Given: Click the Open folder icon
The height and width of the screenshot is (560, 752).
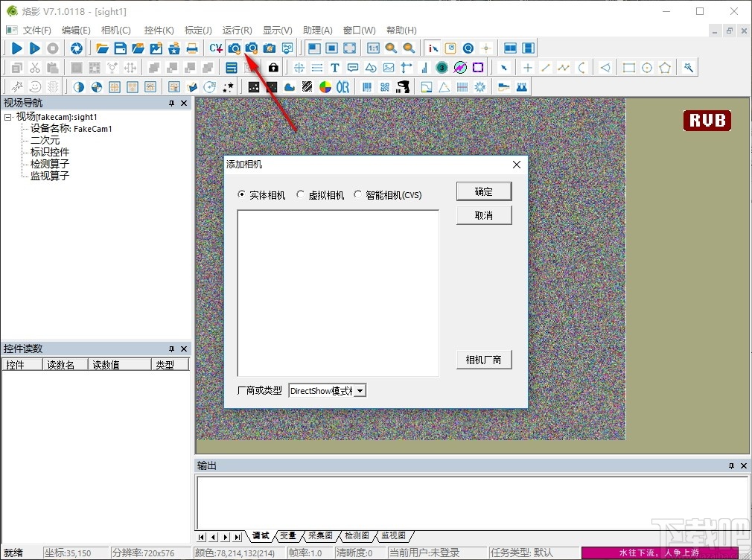Looking at the screenshot, I should (x=102, y=48).
